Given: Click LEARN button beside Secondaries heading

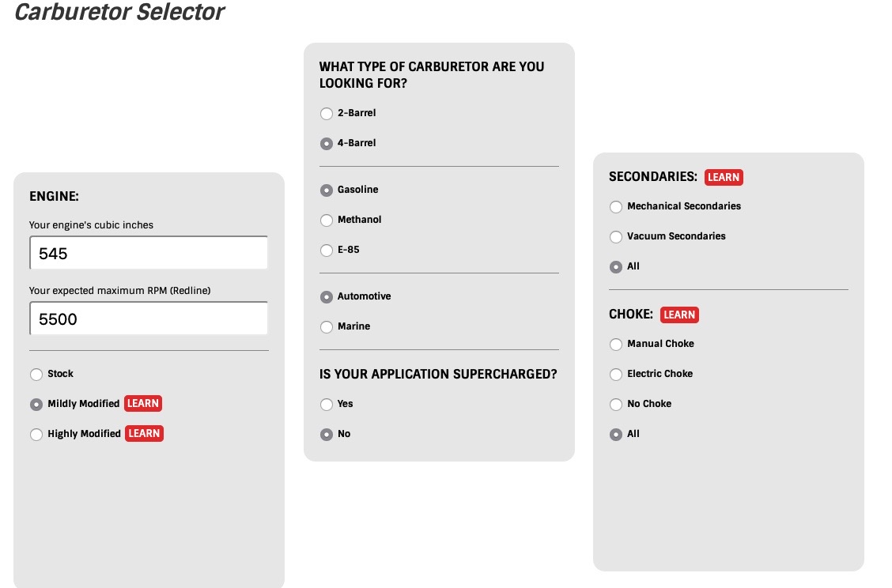Looking at the screenshot, I should coord(724,177).
